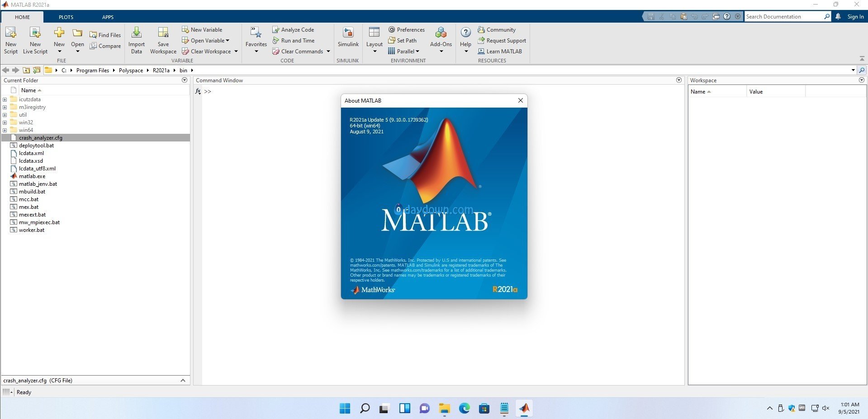Open Preferences
Image resolution: width=868 pixels, height=419 pixels.
pyautogui.click(x=407, y=29)
